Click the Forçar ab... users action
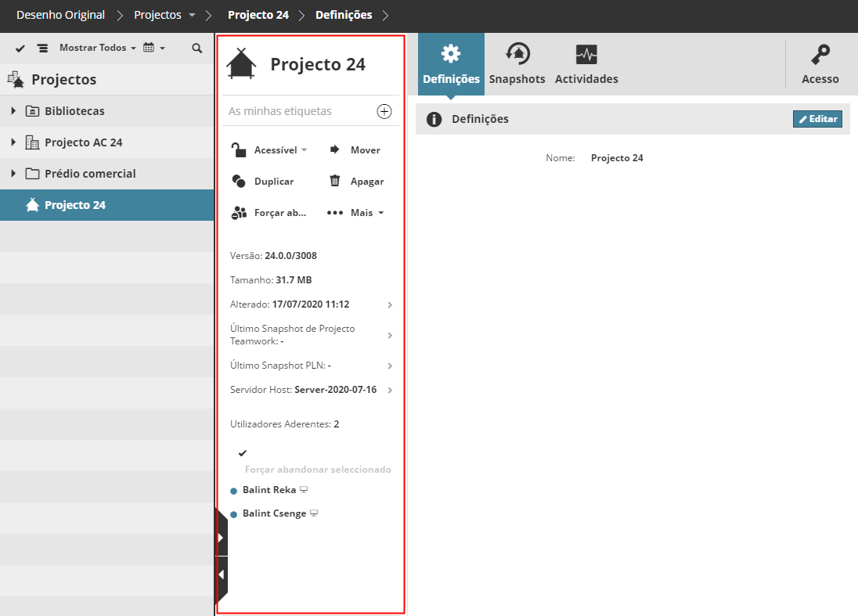This screenshot has height=616, width=858. pos(269,213)
